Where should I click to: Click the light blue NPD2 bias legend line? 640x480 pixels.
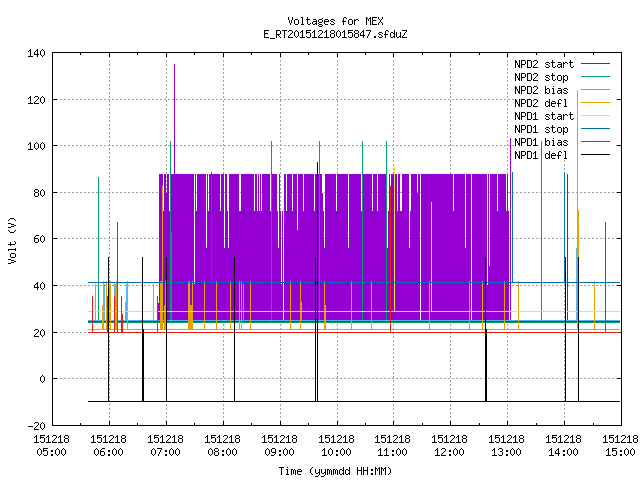(x=595, y=90)
